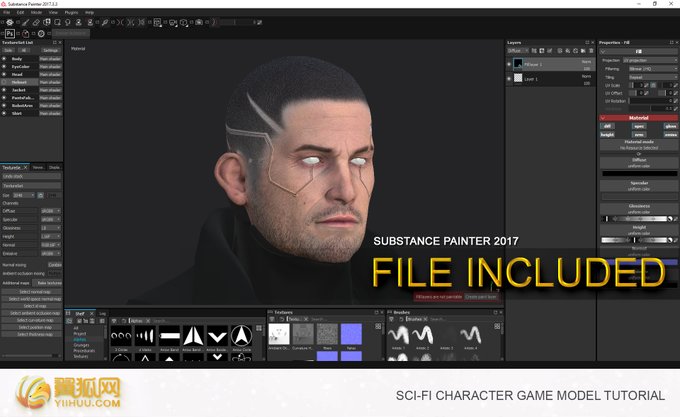
Task: Open the Tiling Repeat dropdown
Action: pos(653,77)
